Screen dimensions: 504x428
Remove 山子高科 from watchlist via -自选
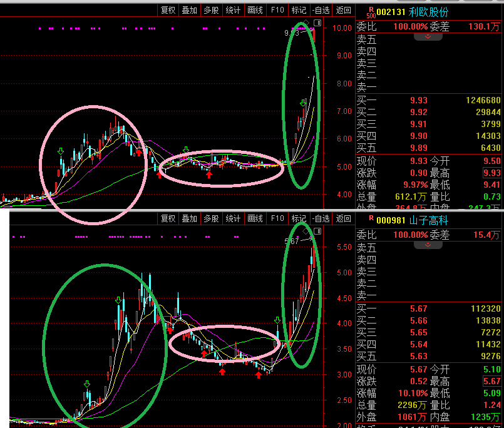coord(321,218)
